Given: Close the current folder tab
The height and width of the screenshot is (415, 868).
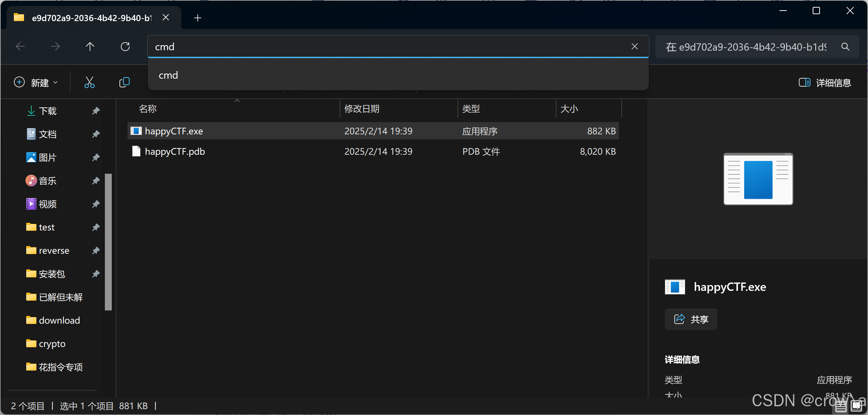Looking at the screenshot, I should [x=166, y=17].
